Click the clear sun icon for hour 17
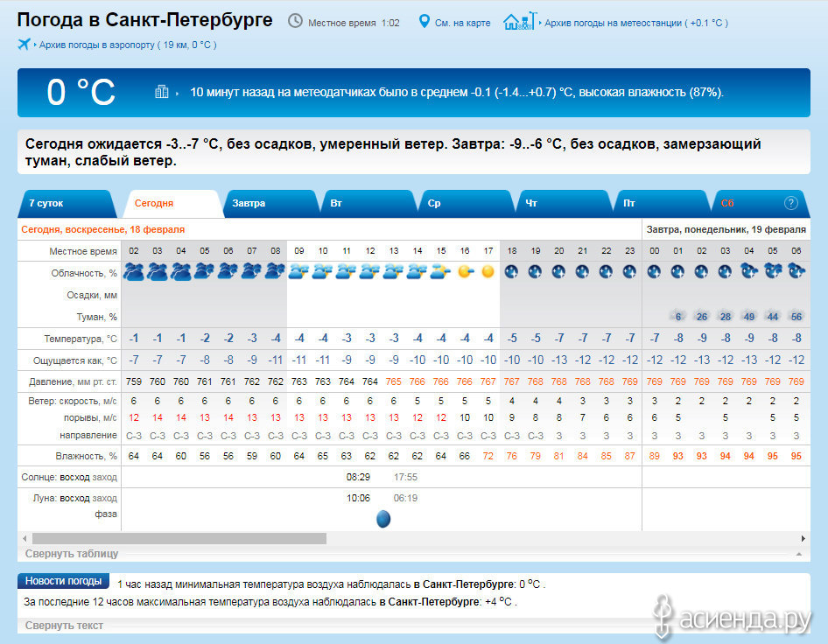 point(488,271)
